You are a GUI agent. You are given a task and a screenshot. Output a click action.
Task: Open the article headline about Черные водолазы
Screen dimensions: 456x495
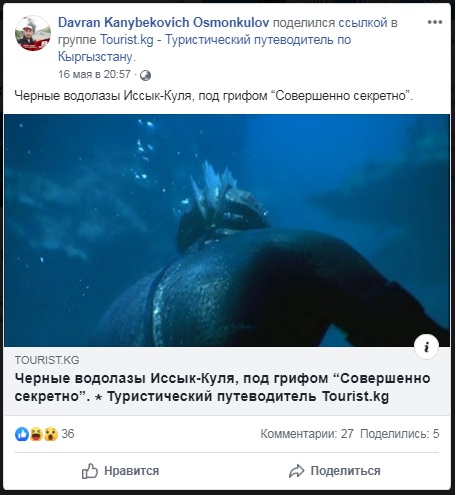(x=222, y=387)
